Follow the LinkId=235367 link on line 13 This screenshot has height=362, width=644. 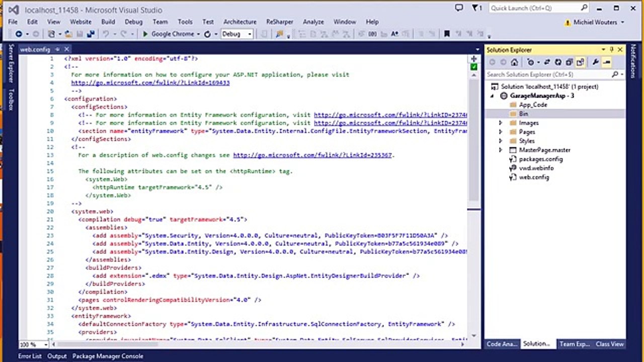pyautogui.click(x=312, y=155)
